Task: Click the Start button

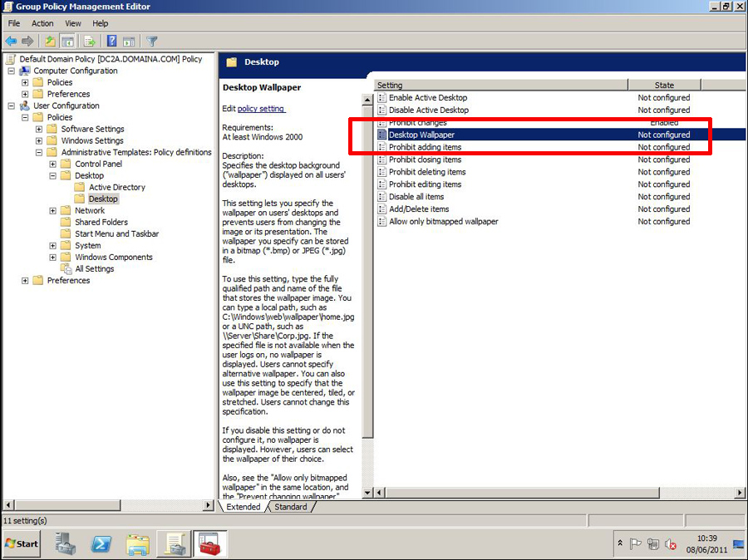Action: 21,544
